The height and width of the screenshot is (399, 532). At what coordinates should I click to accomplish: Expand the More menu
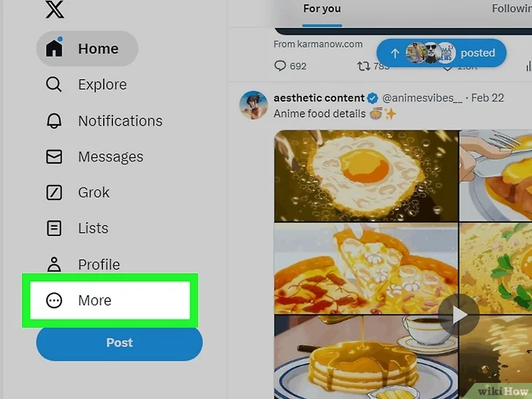(110, 300)
